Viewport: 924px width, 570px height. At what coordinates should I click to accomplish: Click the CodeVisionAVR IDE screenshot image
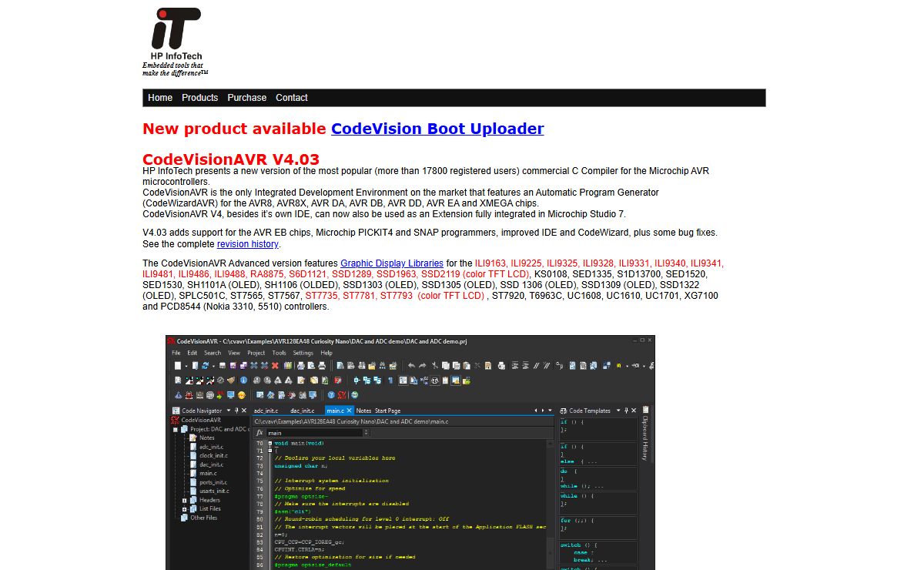pos(410,453)
